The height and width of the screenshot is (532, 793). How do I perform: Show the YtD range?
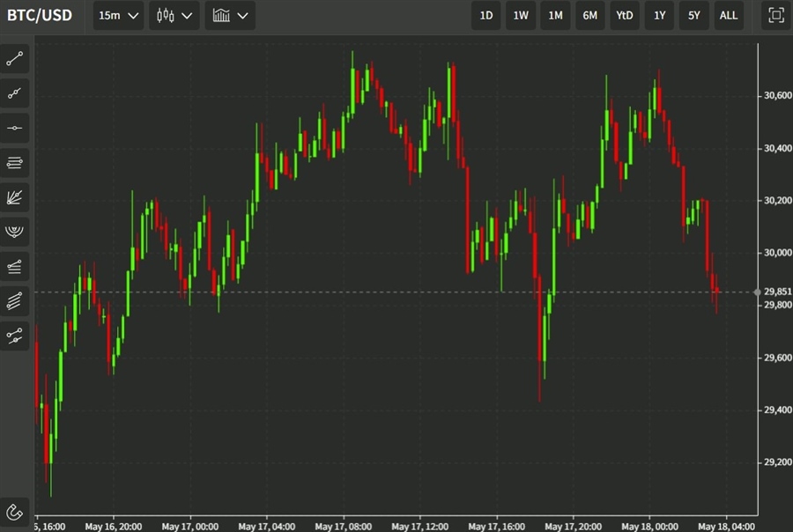click(625, 16)
